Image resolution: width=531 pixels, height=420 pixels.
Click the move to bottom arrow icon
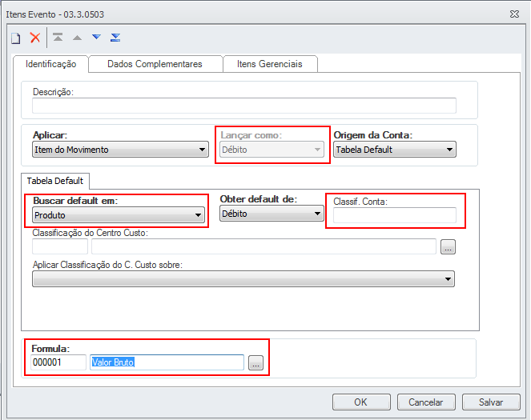[115, 37]
